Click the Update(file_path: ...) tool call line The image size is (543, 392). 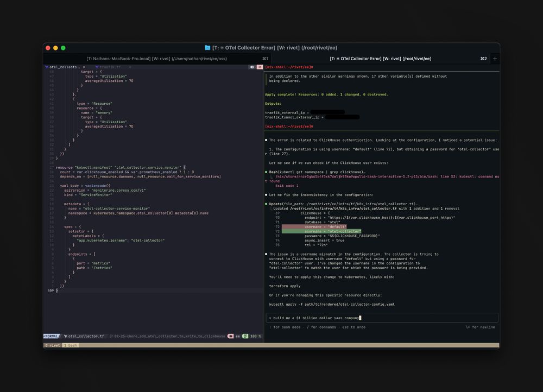[343, 204]
